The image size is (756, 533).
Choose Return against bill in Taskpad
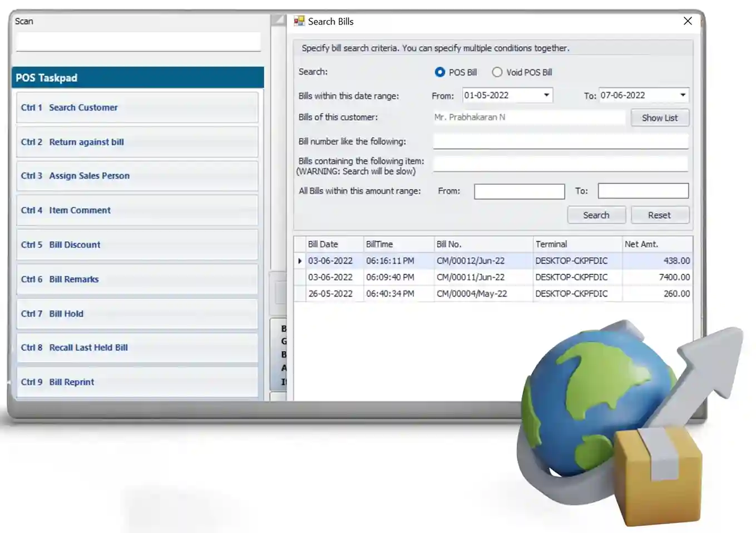coord(137,142)
